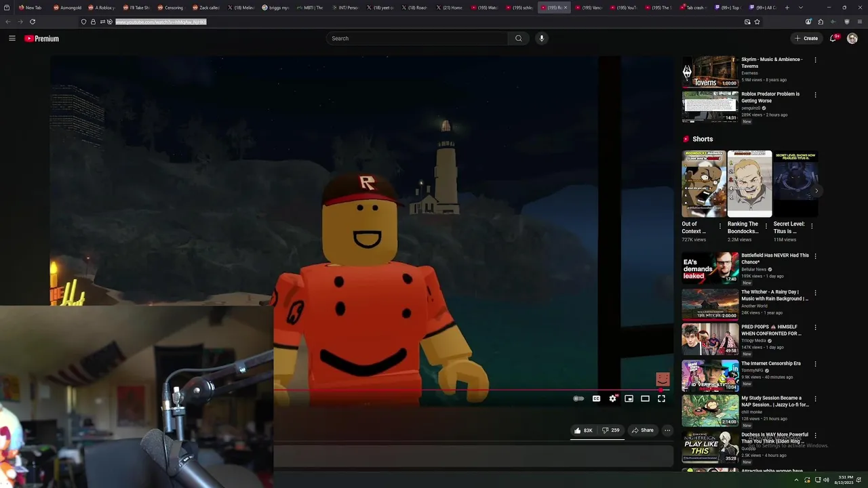
Task: Go back to the previous page
Action: [8, 22]
